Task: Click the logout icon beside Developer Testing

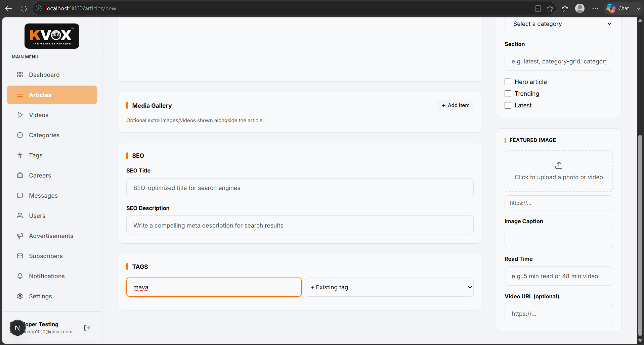Action: click(87, 328)
